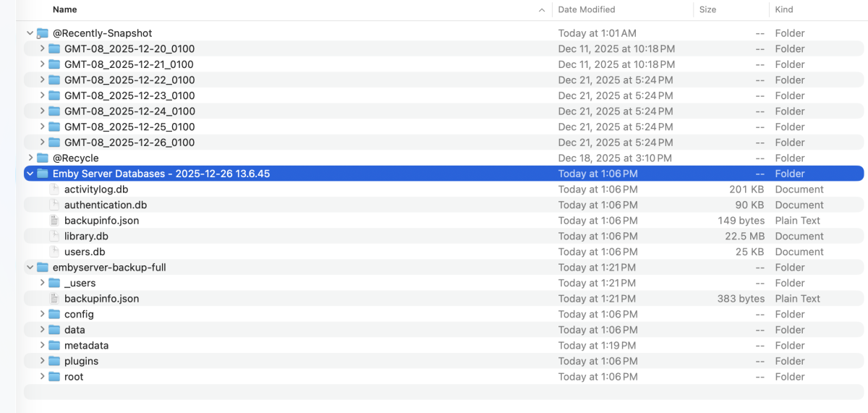868x413 pixels.
Task: Click the GMT-08_2025-12-25_0100 folder icon
Action: point(54,127)
